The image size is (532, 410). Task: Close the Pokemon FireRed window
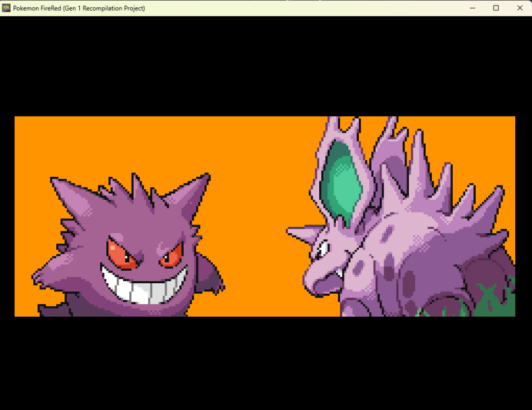coord(520,8)
